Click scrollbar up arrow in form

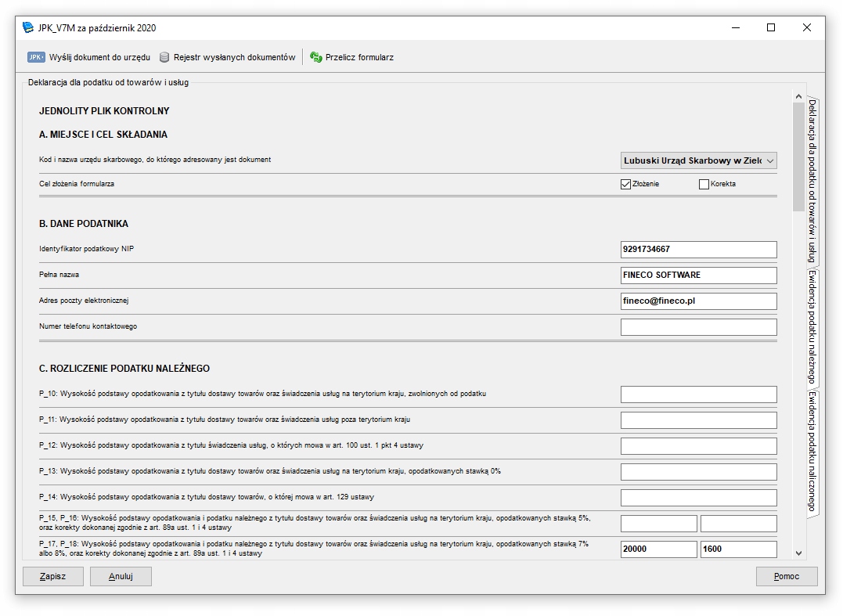(x=798, y=96)
